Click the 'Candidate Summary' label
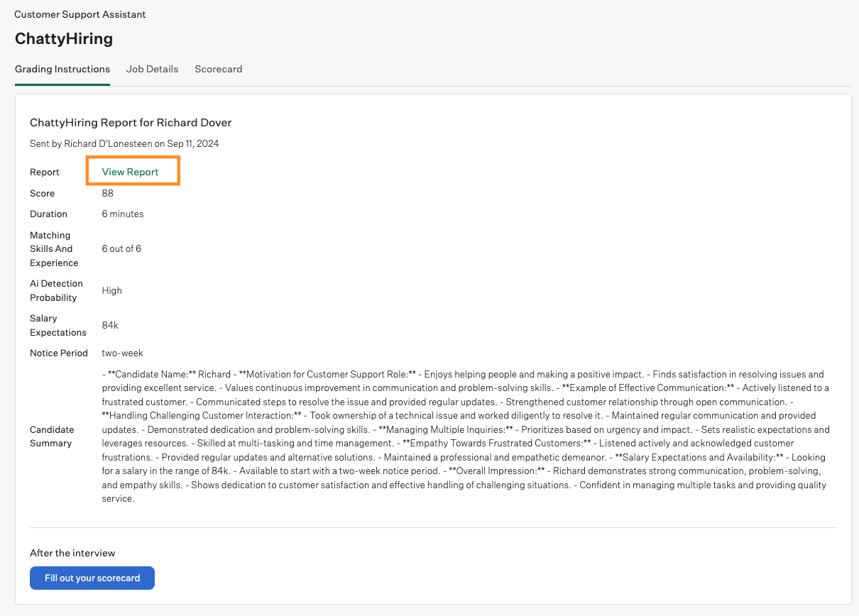This screenshot has height=616, width=859. click(52, 436)
